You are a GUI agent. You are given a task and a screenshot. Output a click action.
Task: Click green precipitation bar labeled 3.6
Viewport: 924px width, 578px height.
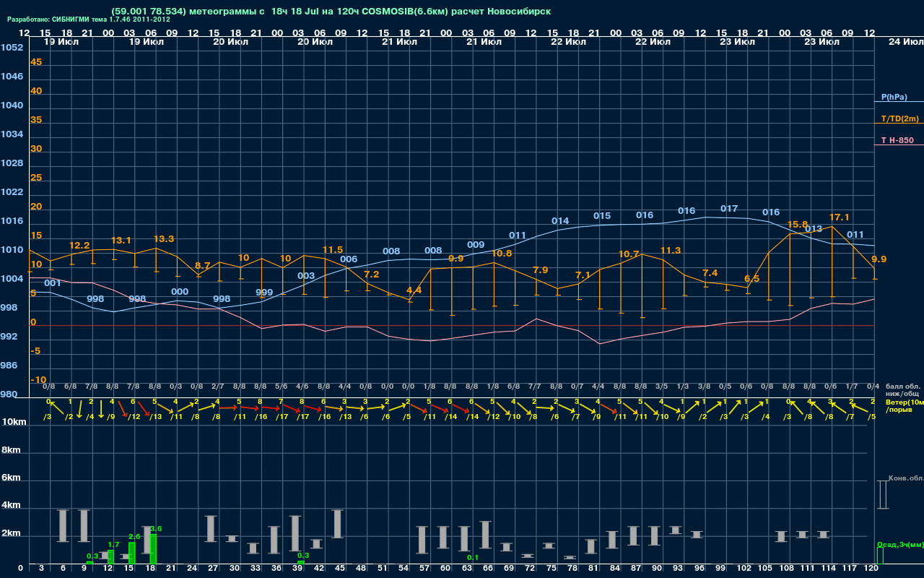[x=153, y=549]
